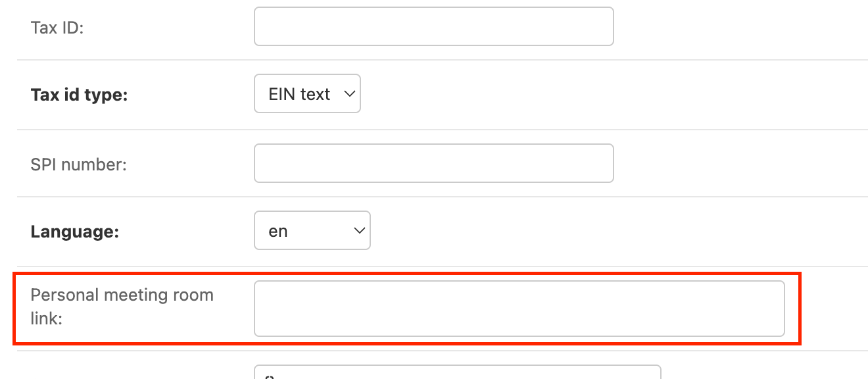
Task: Focus the SPI number input box
Action: pyautogui.click(x=433, y=163)
